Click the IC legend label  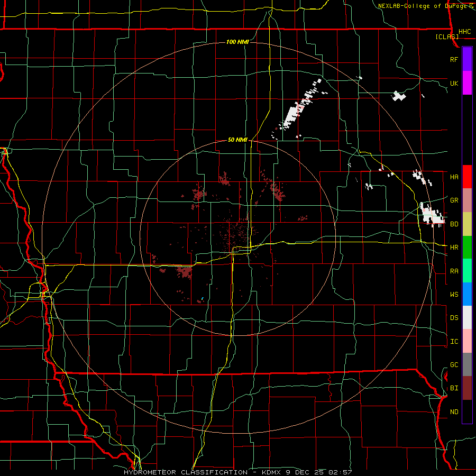[454, 342]
